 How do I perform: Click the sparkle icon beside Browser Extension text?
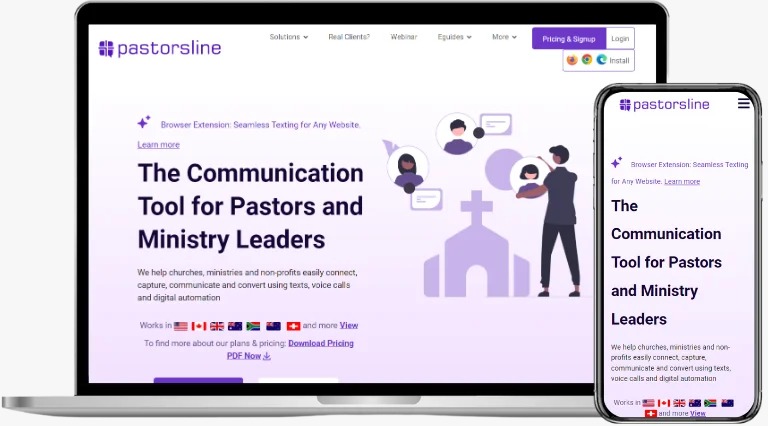coord(144,123)
